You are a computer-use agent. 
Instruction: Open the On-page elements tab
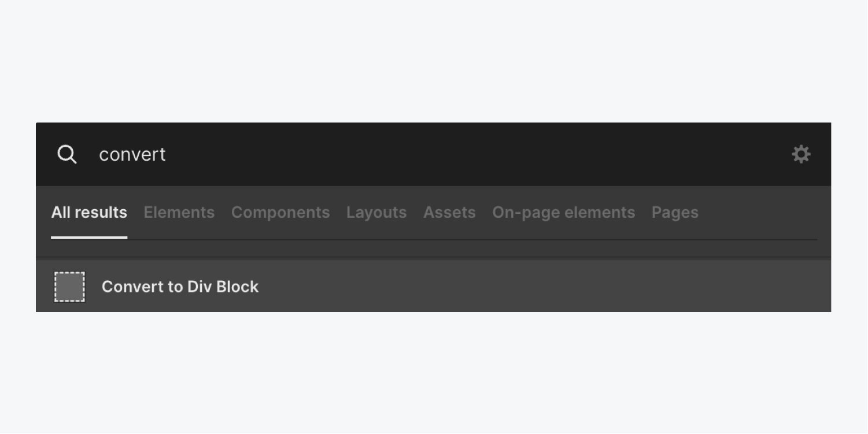pyautogui.click(x=563, y=213)
